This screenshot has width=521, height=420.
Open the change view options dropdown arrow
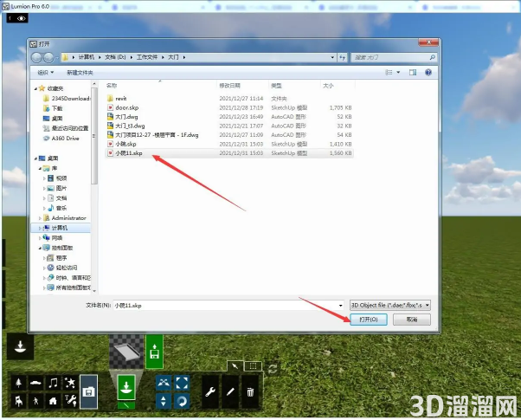[x=398, y=72]
